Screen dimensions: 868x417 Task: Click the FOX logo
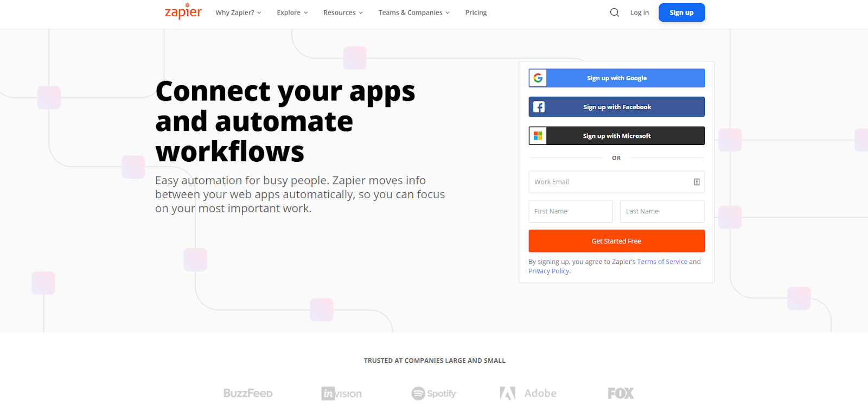(621, 393)
